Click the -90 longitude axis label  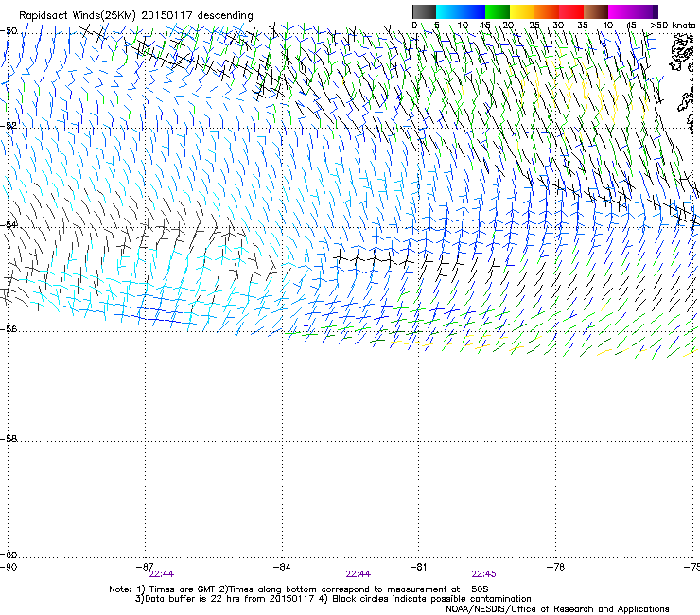pyautogui.click(x=9, y=567)
